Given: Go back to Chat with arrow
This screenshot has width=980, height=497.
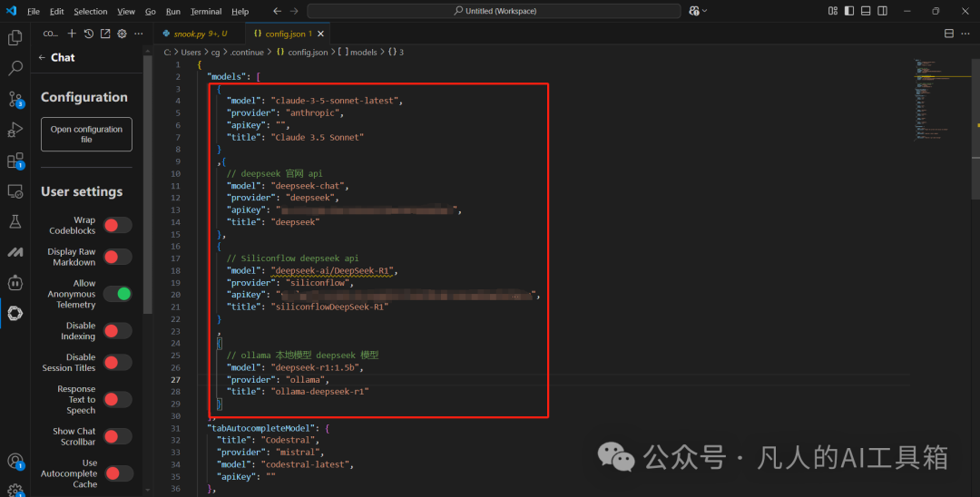Looking at the screenshot, I should 42,57.
